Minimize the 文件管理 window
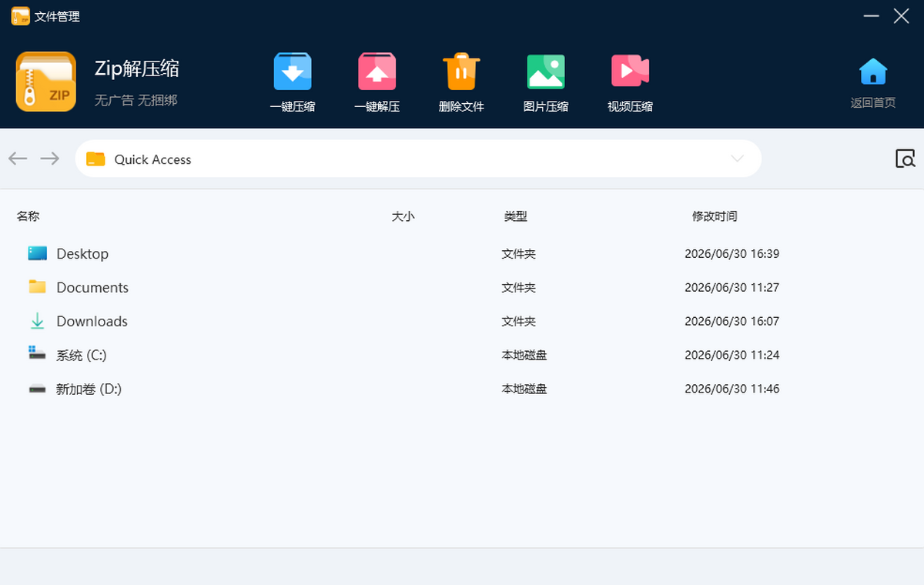 click(x=871, y=15)
